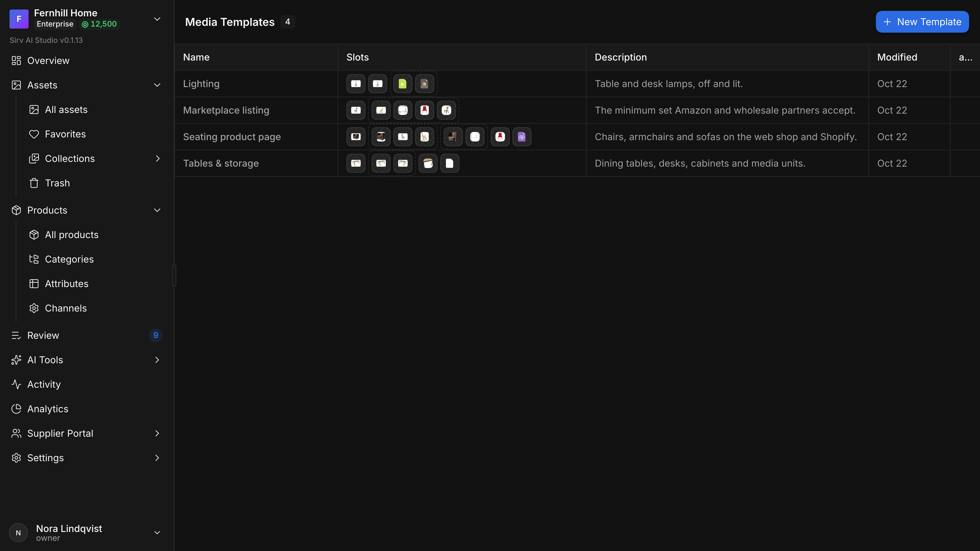Expand the AI Tools submenu arrow
This screenshot has height=551, width=980.
tap(157, 360)
